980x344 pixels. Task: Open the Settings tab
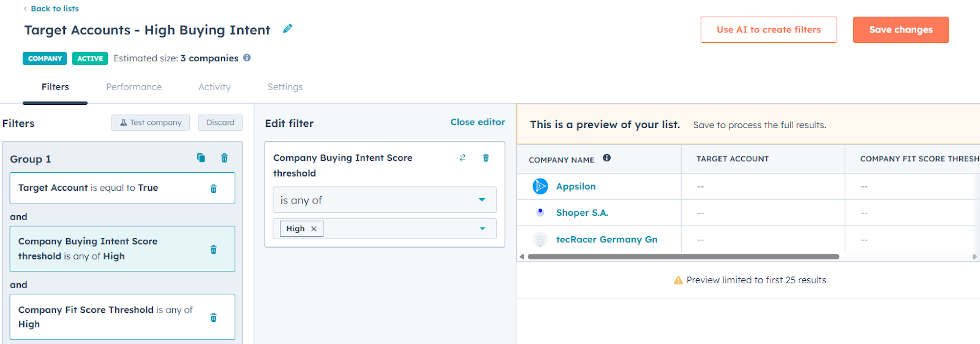[x=285, y=87]
